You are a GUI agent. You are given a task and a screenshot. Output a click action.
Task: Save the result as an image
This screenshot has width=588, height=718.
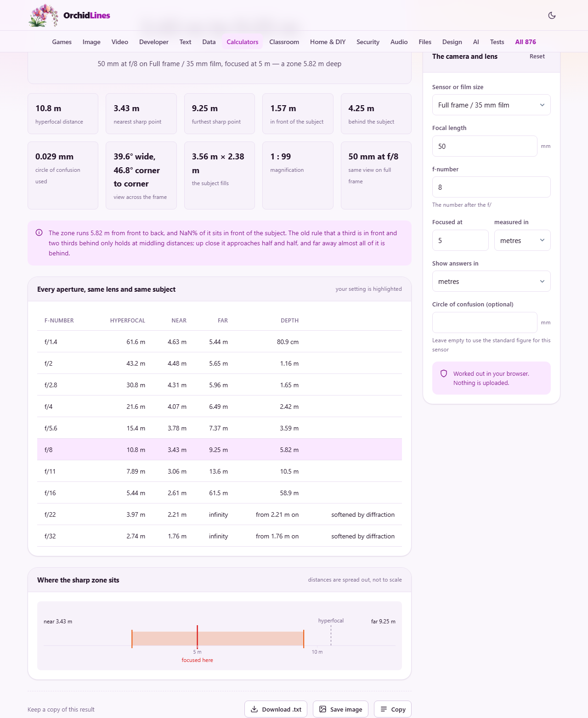point(340,709)
